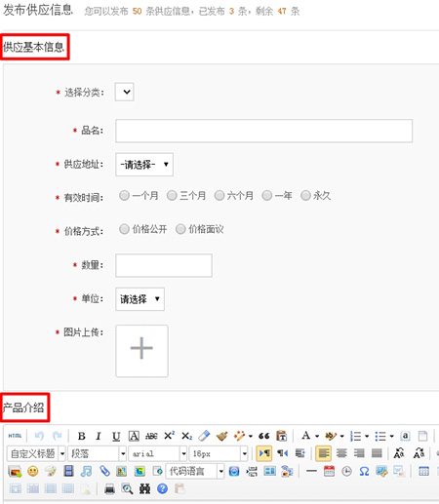
Task: Open the 代码语言 code language dropdown
Action: [195, 471]
